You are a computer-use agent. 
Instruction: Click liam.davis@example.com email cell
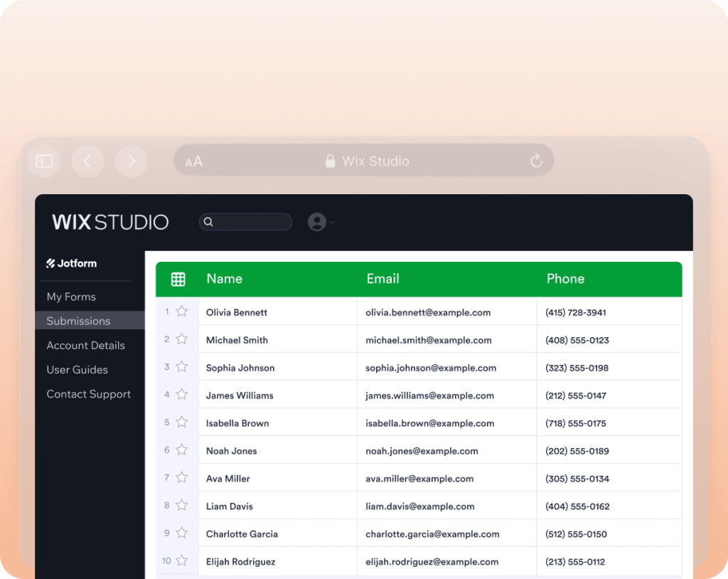click(447, 506)
